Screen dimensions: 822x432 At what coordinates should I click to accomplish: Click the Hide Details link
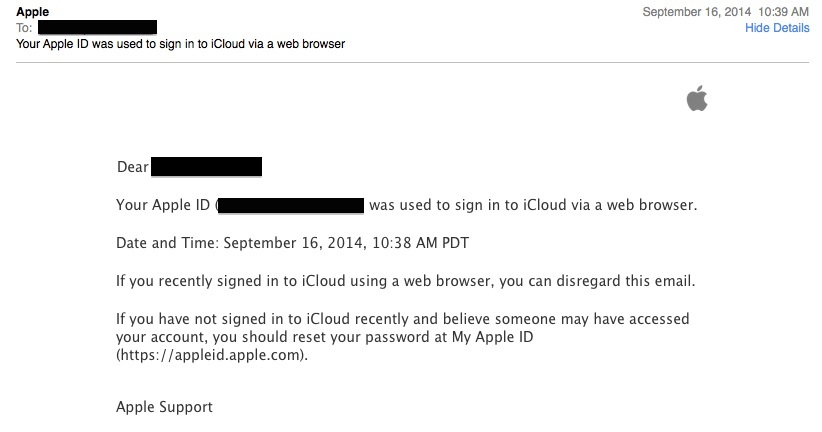point(777,28)
